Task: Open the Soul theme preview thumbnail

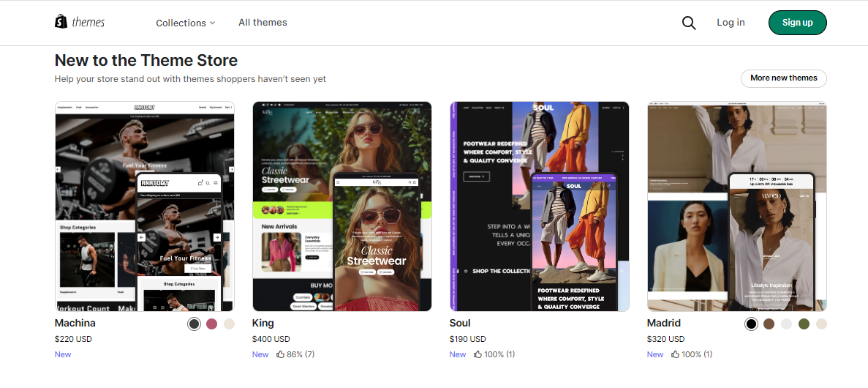Action: 540,206
